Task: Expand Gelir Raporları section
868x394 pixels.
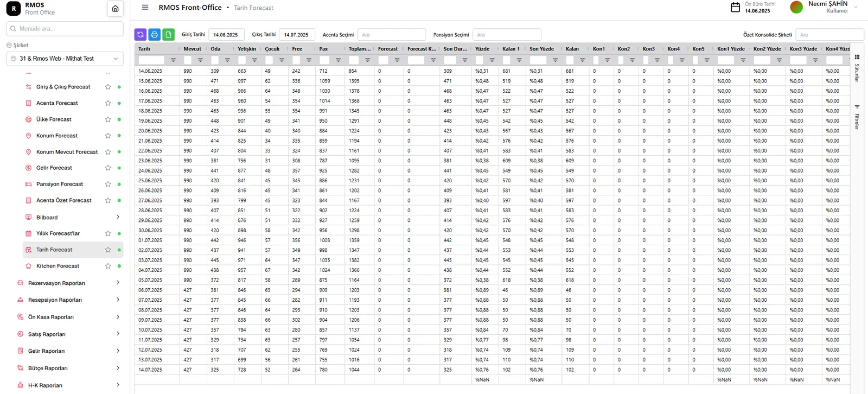Action: (118, 351)
